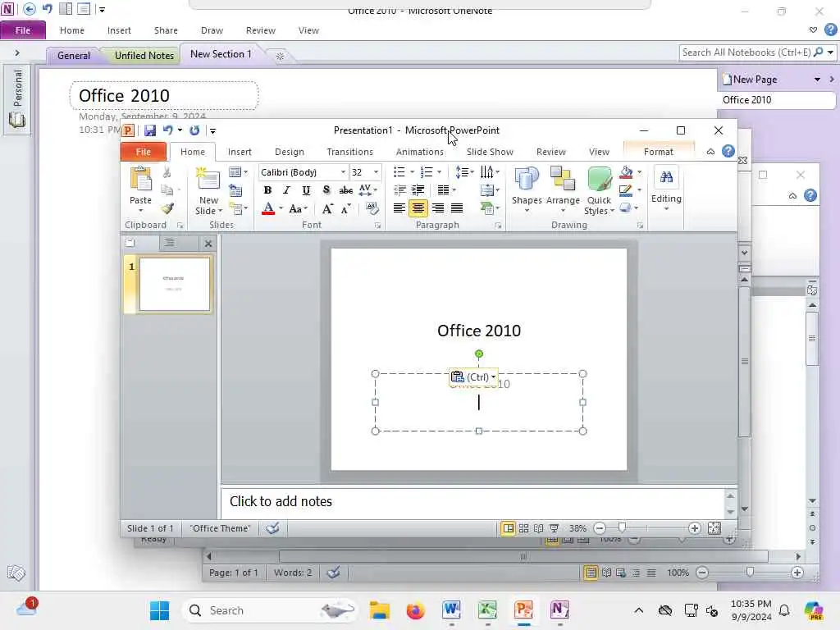
Task: Open Unfiled Notes section tab in OneNote
Action: click(144, 55)
